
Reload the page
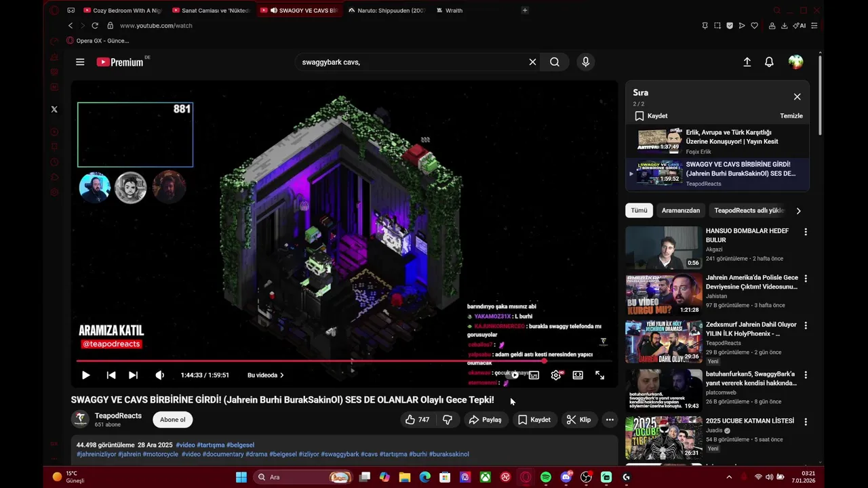click(x=95, y=26)
